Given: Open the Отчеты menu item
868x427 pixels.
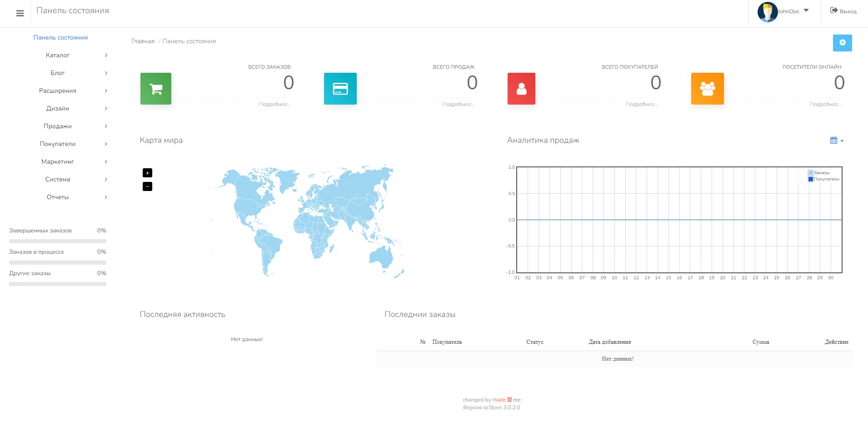Looking at the screenshot, I should (x=58, y=197).
